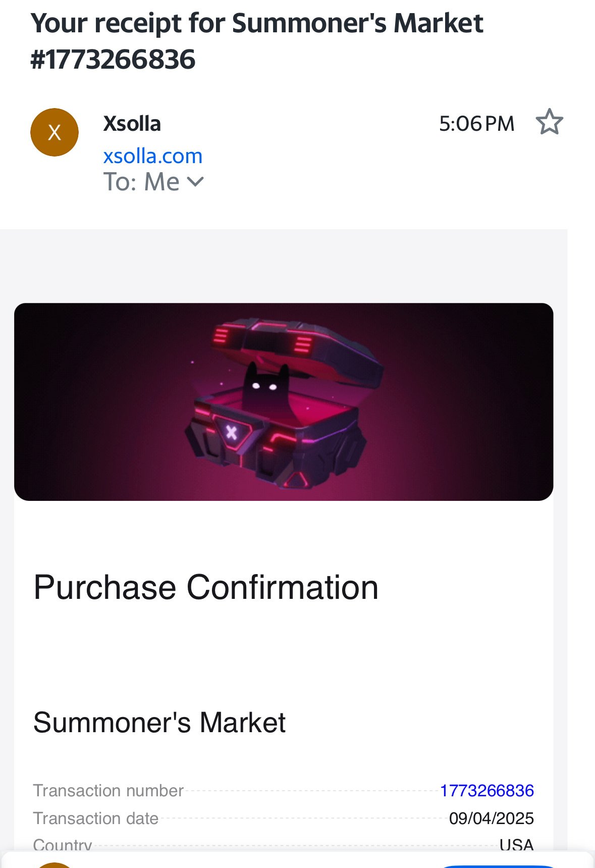Tap the Country label
Screen dimensions: 595x868
pyautogui.click(x=63, y=844)
